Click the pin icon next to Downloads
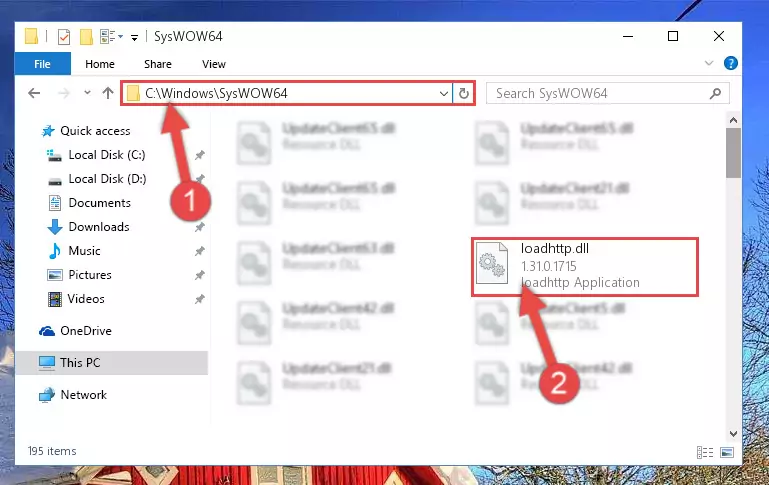Screen dimensions: 769x485 click(199, 228)
